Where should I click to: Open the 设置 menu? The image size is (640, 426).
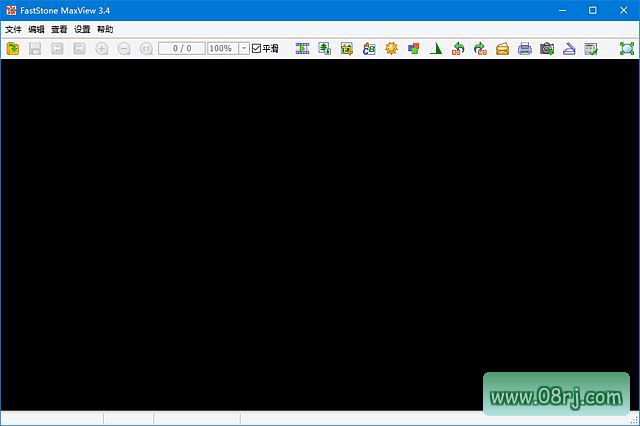82,29
